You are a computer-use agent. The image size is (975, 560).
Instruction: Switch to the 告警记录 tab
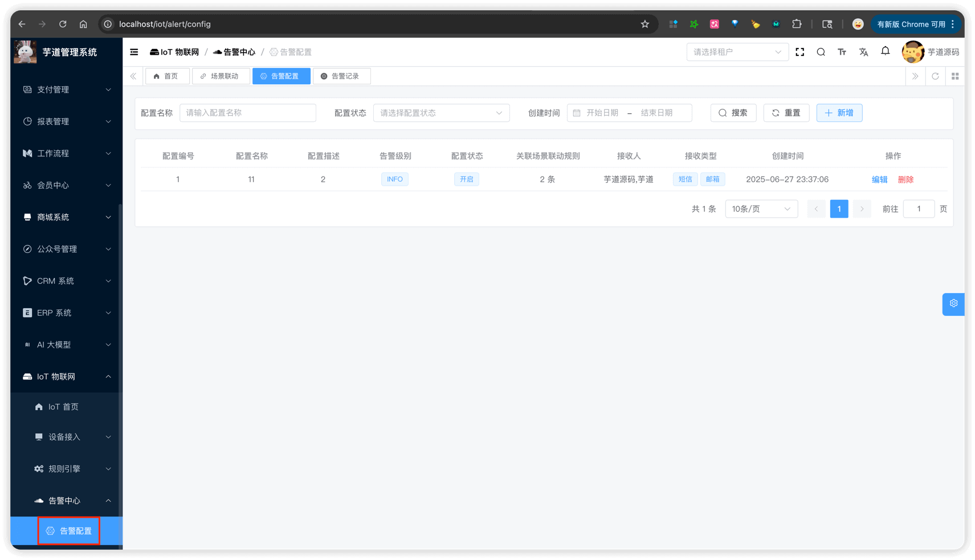(x=342, y=76)
